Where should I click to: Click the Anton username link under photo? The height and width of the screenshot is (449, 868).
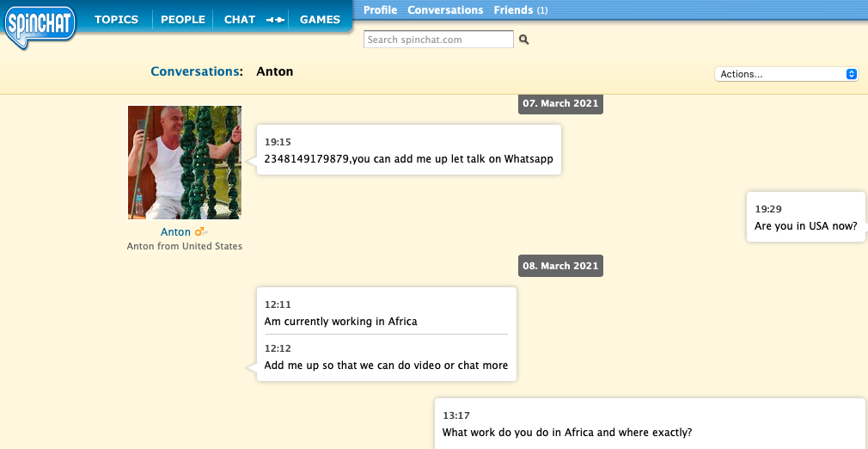[175, 232]
